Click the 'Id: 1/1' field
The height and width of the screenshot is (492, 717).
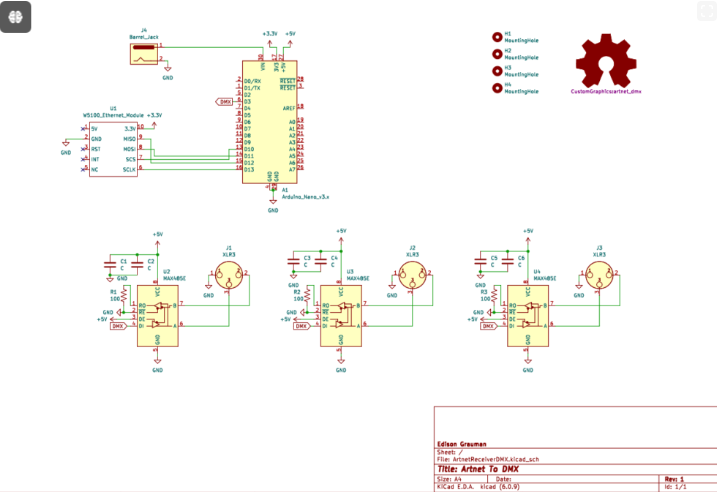pyautogui.click(x=675, y=487)
